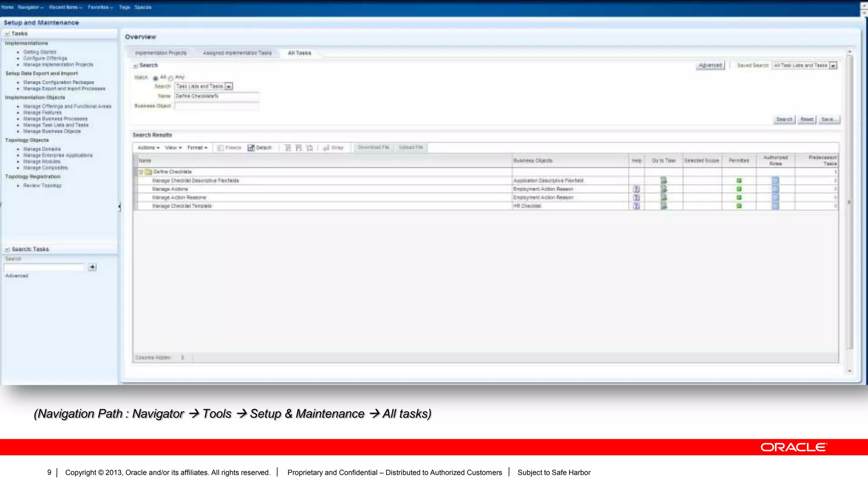Click the go arrow beside Tasks search box
The width and height of the screenshot is (868, 488).
(92, 267)
